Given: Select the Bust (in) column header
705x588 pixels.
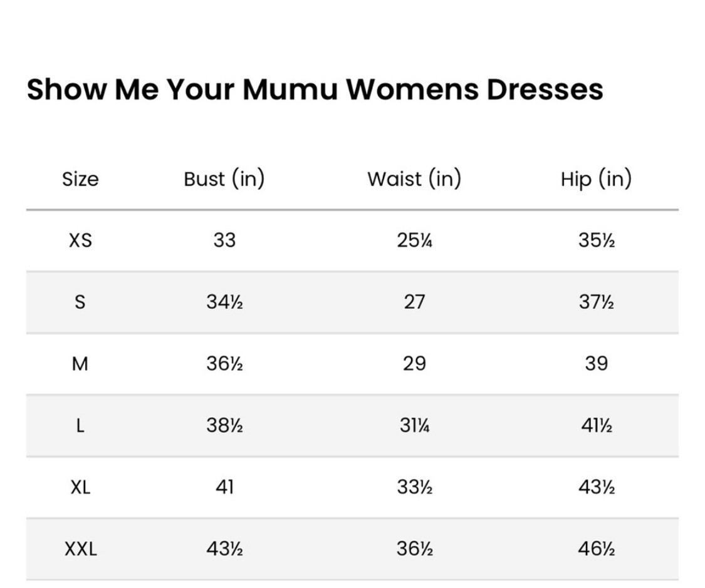Looking at the screenshot, I should point(224,179).
